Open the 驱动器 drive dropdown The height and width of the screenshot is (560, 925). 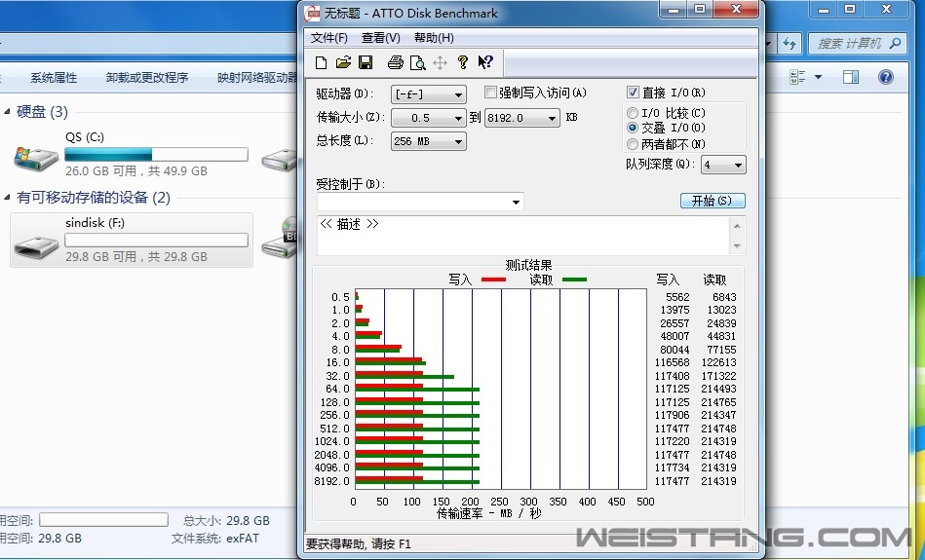click(x=429, y=94)
